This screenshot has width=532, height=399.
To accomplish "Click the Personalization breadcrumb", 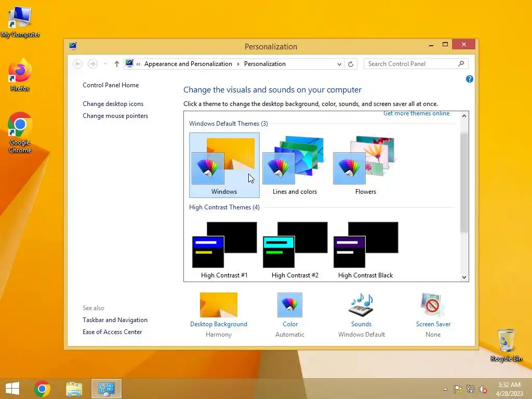I will (264, 64).
